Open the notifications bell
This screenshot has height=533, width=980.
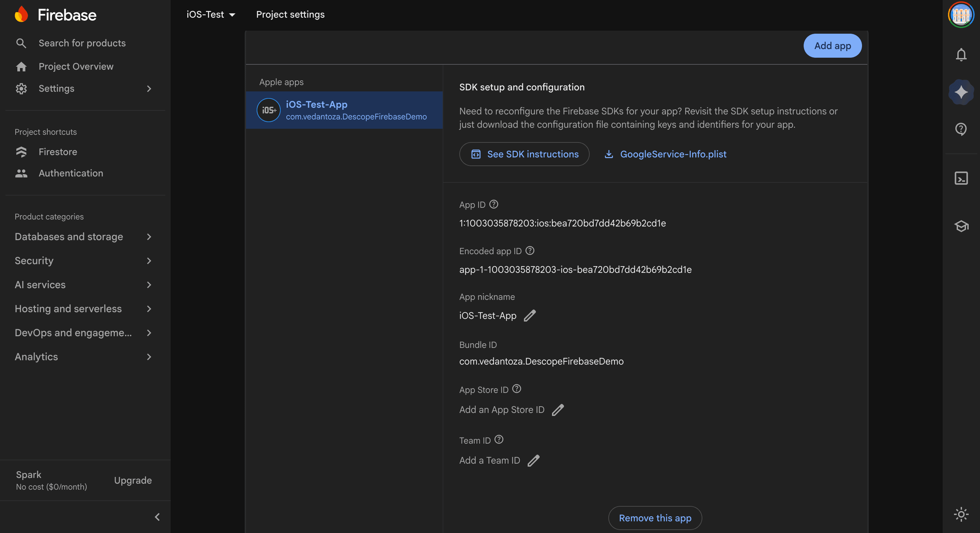[961, 54]
